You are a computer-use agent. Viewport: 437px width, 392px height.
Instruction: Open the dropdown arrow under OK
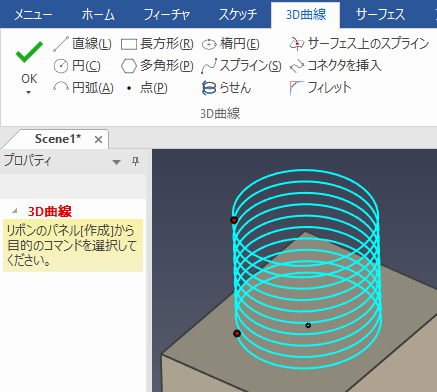pos(29,92)
